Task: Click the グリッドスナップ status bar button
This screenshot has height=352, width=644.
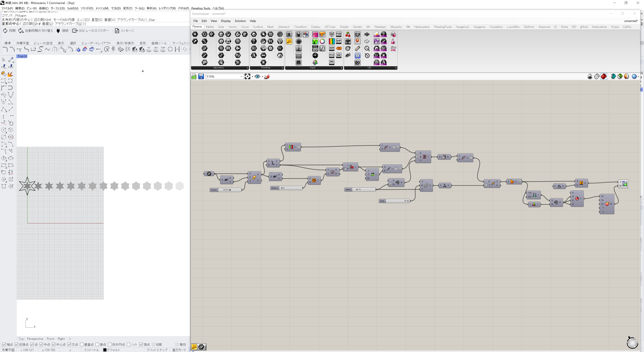Action: click(157, 350)
